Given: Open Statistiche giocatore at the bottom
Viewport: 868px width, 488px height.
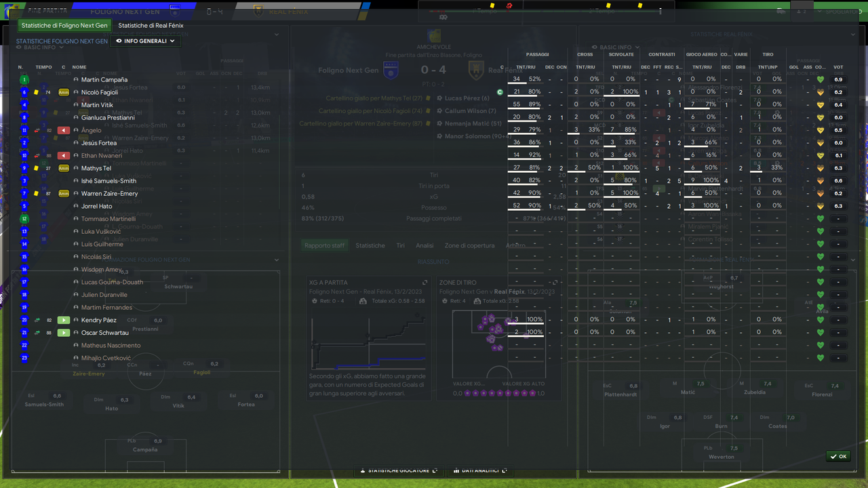Looking at the screenshot, I should pyautogui.click(x=398, y=470).
